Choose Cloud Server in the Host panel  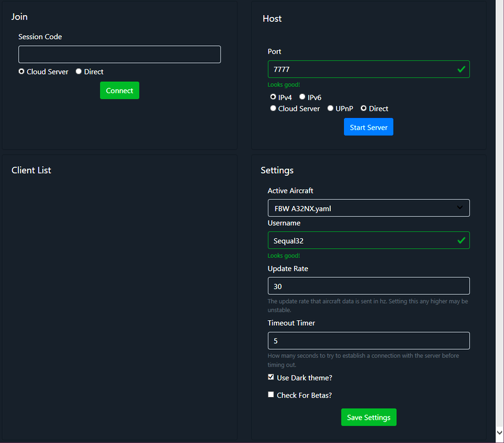point(273,108)
